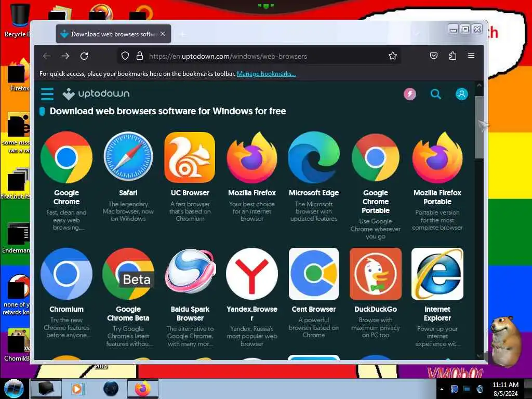The height and width of the screenshot is (399, 532).
Task: Select the Google Chrome Portable icon
Action: coord(376,157)
